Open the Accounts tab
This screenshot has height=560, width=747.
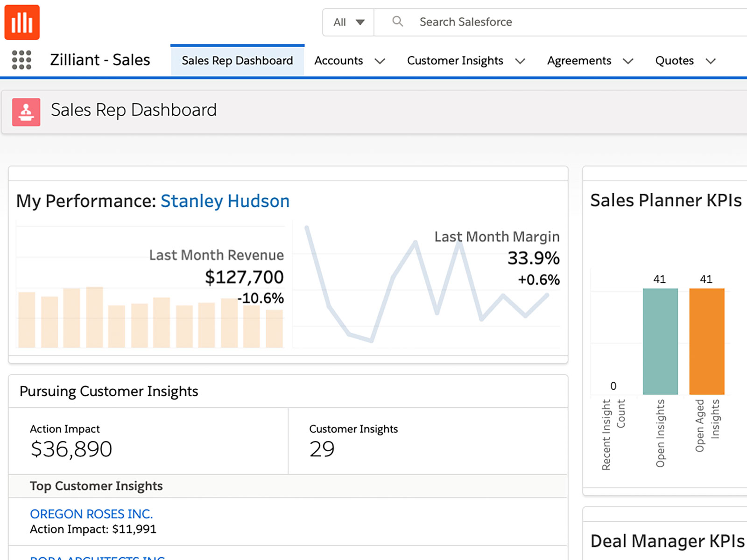click(x=338, y=61)
